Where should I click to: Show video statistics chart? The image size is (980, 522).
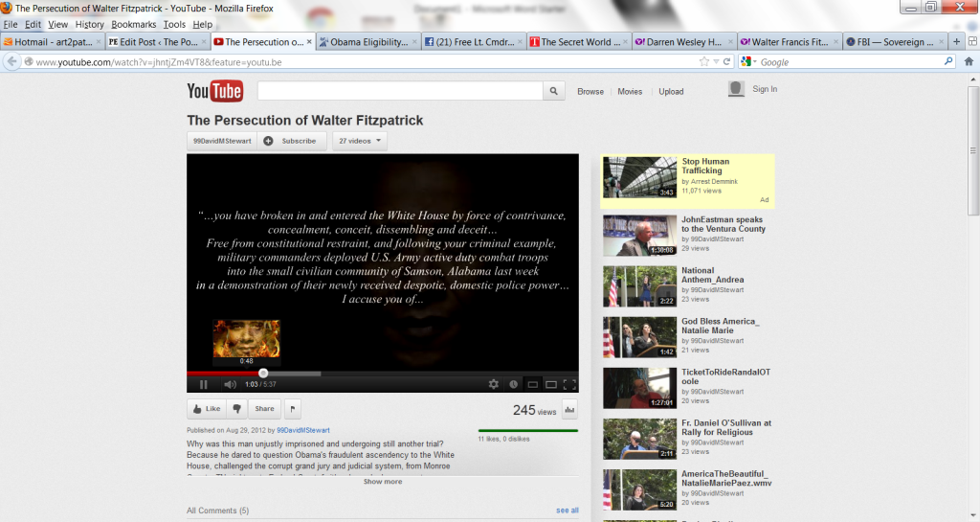[569, 410]
